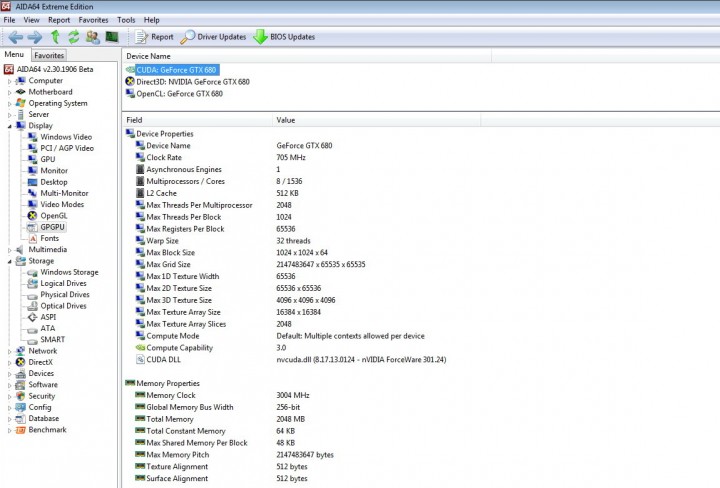
Task: Switch to the Favorites tab
Action: (x=49, y=55)
